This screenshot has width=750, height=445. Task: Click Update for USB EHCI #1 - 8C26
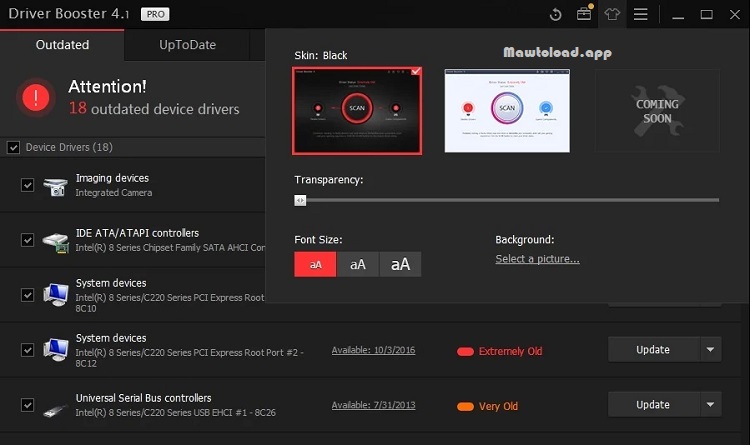click(654, 405)
